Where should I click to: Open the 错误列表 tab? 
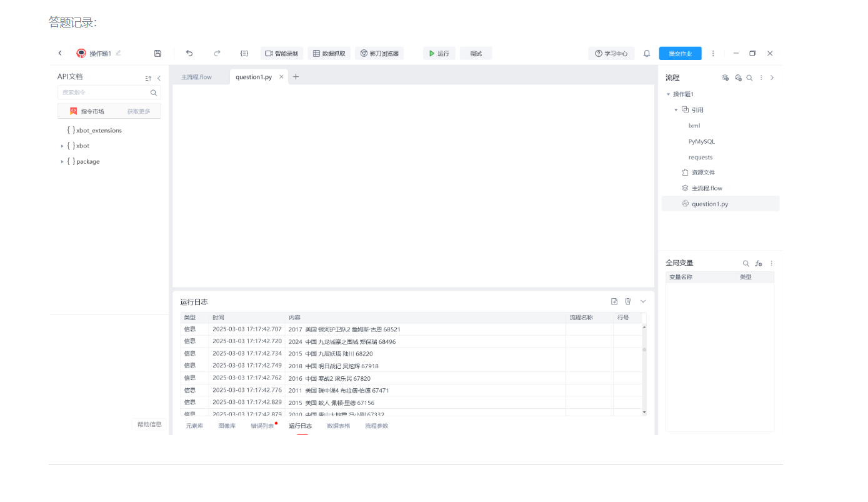click(262, 426)
